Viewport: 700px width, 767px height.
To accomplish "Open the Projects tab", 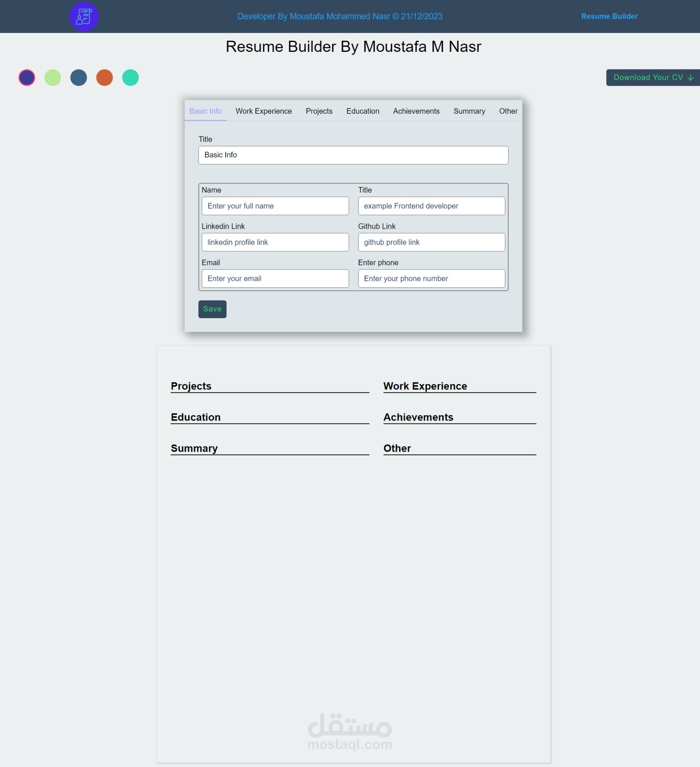I will [319, 111].
